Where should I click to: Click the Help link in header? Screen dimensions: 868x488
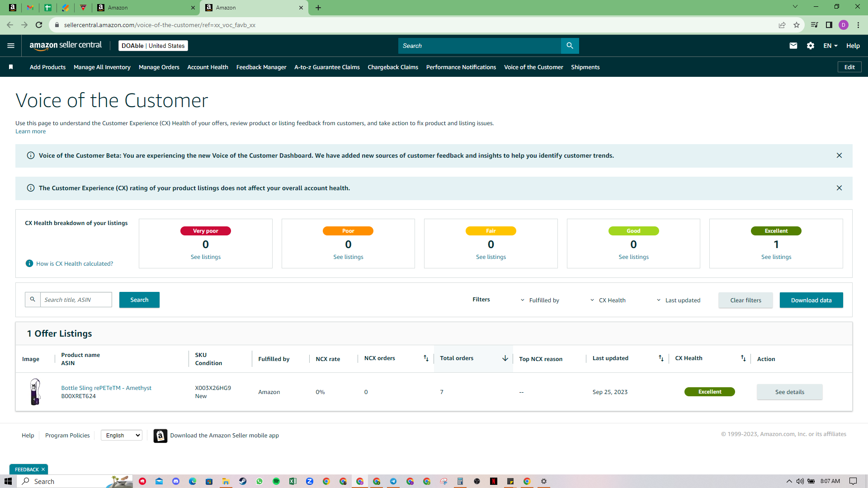point(853,46)
